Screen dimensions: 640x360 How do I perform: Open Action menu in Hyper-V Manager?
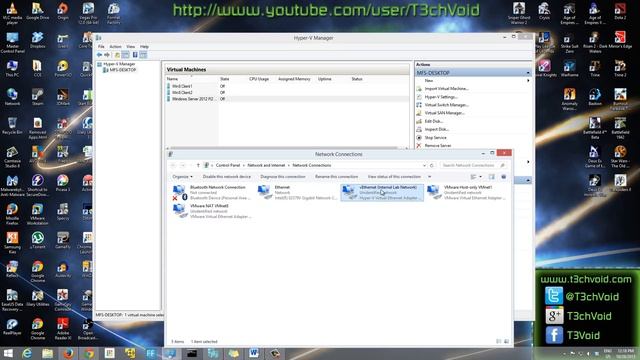pyautogui.click(x=116, y=47)
